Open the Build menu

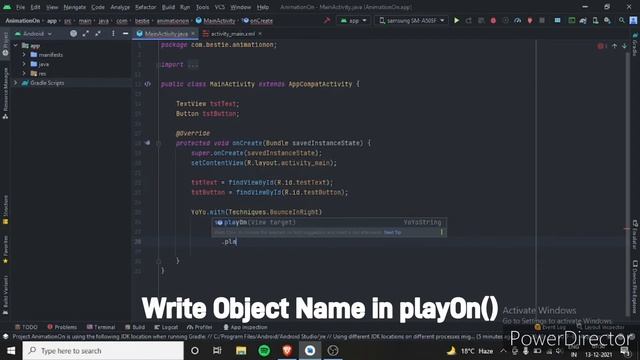coord(168,7)
